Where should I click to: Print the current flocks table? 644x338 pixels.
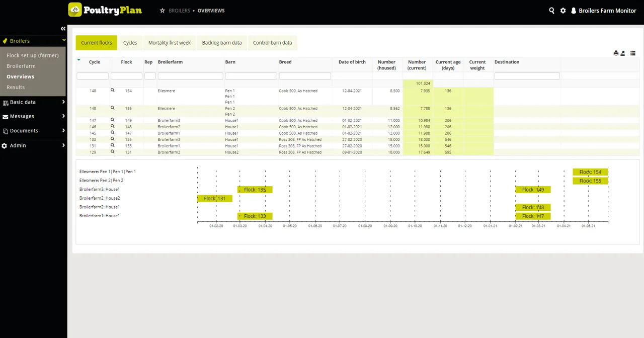click(x=616, y=53)
